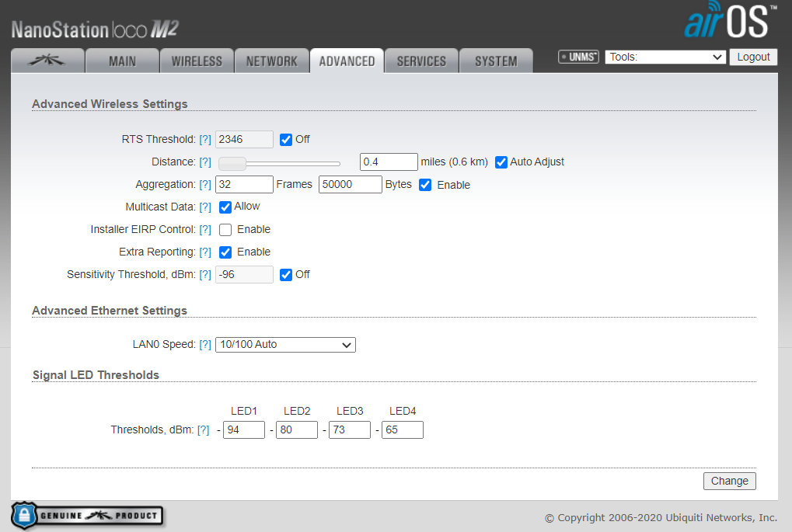The height and width of the screenshot is (532, 792).
Task: Click the Signal LED Thresholds heading
Action: point(96,375)
